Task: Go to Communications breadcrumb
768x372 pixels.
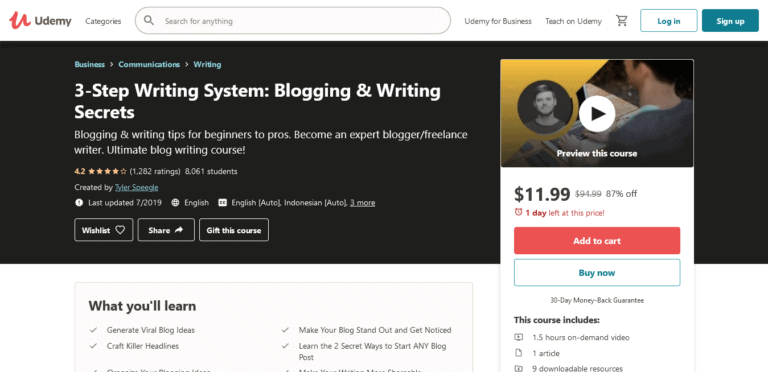Action: pyautogui.click(x=149, y=64)
